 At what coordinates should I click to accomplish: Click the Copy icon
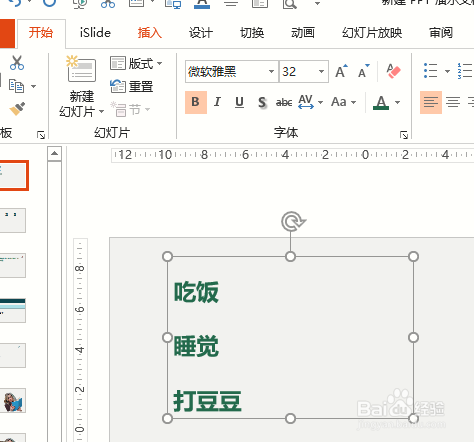point(16,86)
